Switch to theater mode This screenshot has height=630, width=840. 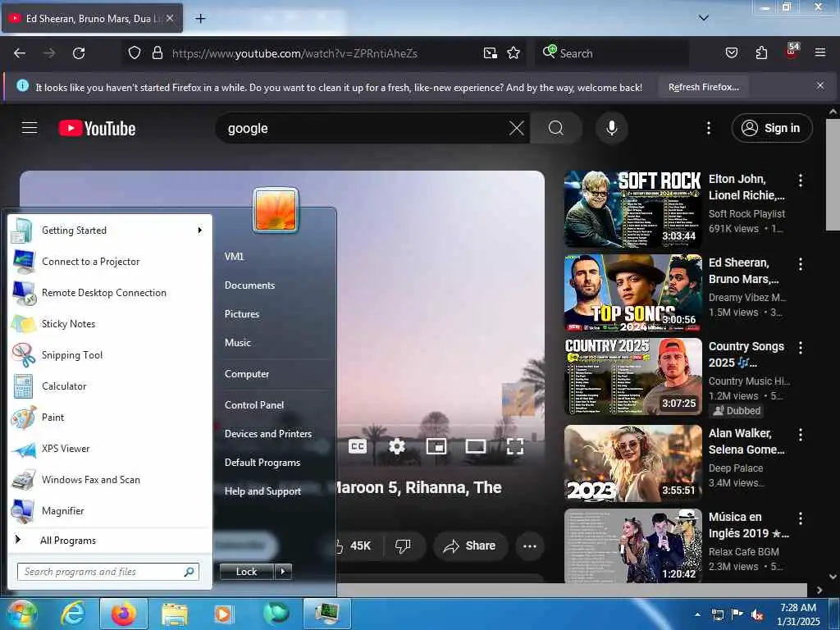point(475,446)
